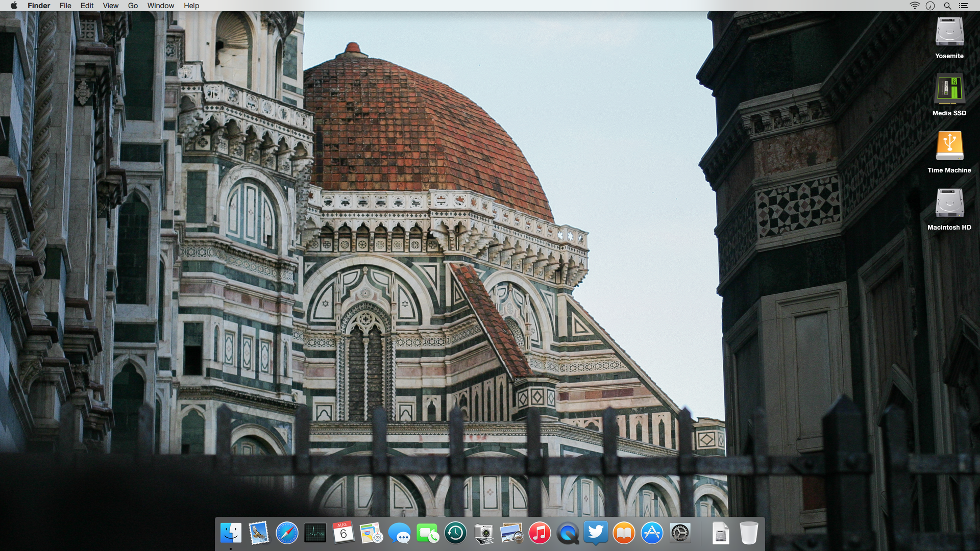This screenshot has height=551, width=980.
Task: Open the Go menu
Action: 133,6
